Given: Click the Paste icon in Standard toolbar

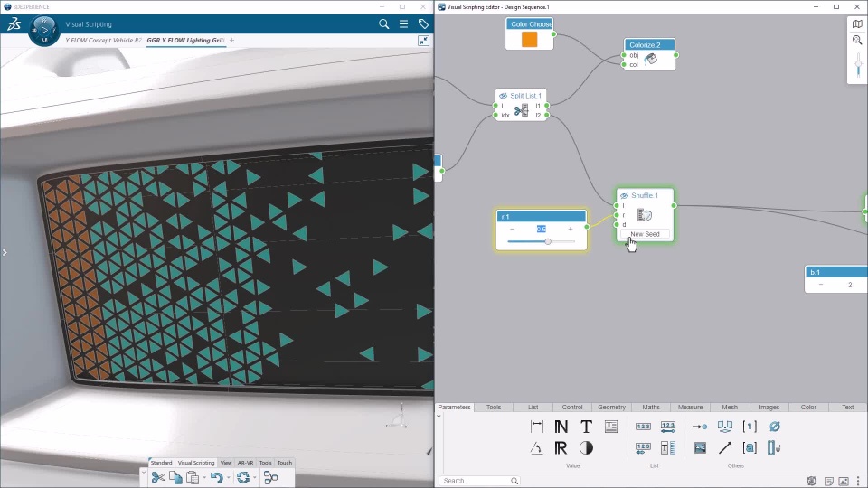Looking at the screenshot, I should pos(193,477).
